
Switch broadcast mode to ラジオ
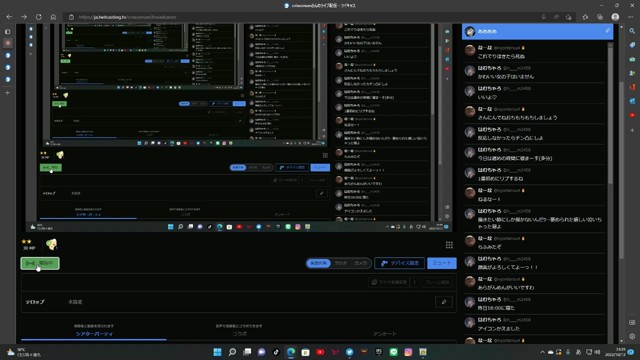341,263
